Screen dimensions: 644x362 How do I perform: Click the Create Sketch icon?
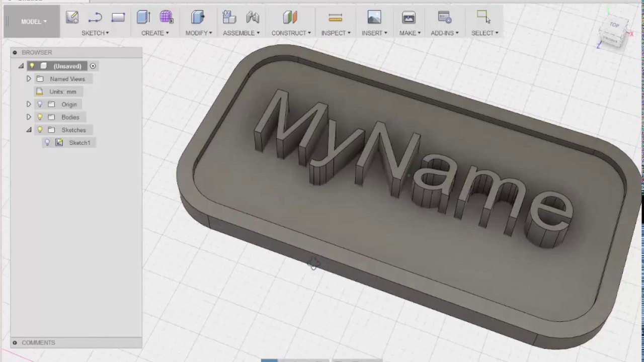pyautogui.click(x=72, y=17)
